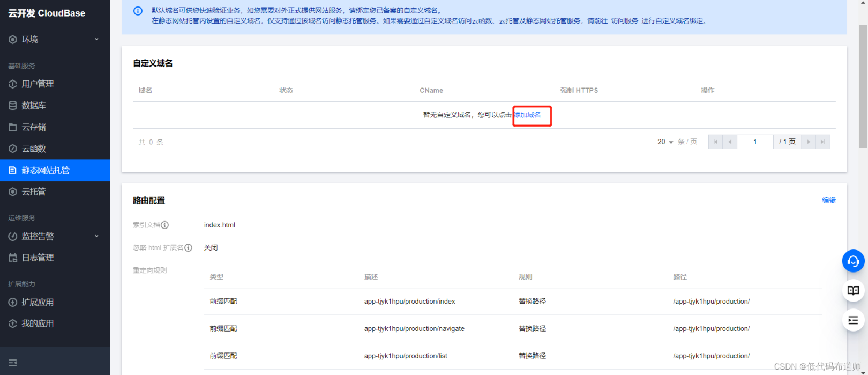The image size is (868, 375).
Task: Click the 环境 sidebar icon
Action: click(x=13, y=39)
